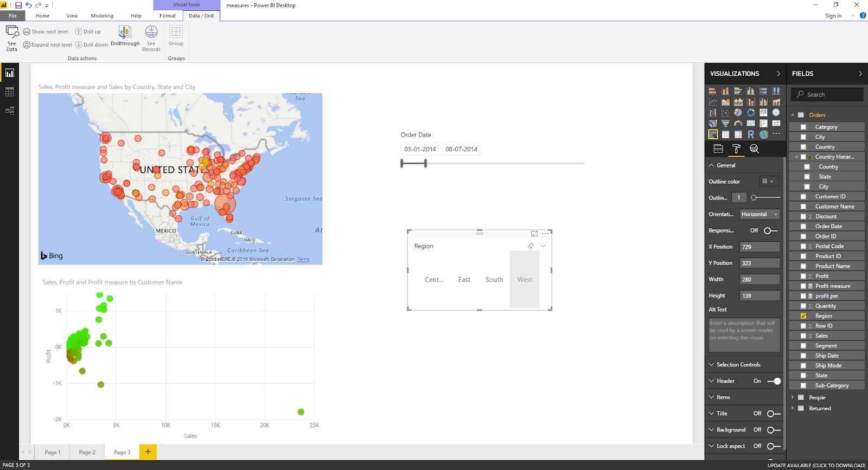Import a custom visual via ellipsis

[x=776, y=134]
